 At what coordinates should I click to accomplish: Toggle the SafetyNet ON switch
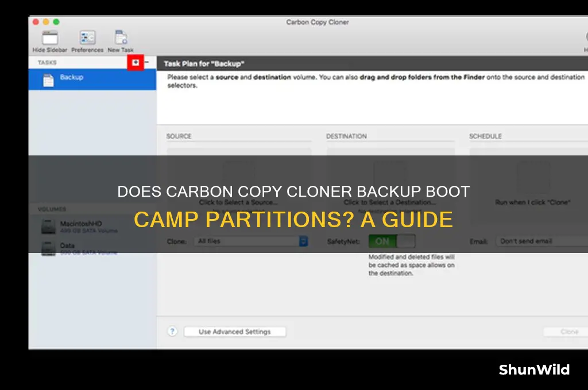392,241
